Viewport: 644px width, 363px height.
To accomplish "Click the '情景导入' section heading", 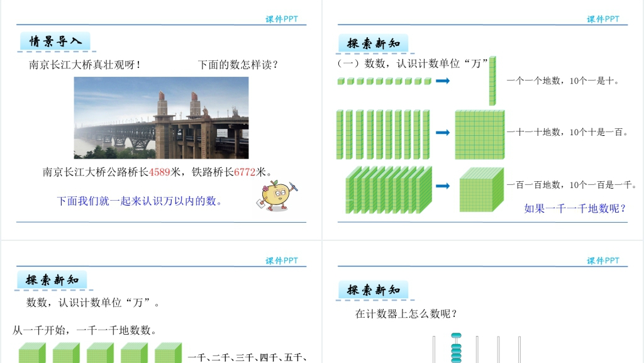I will coord(55,42).
